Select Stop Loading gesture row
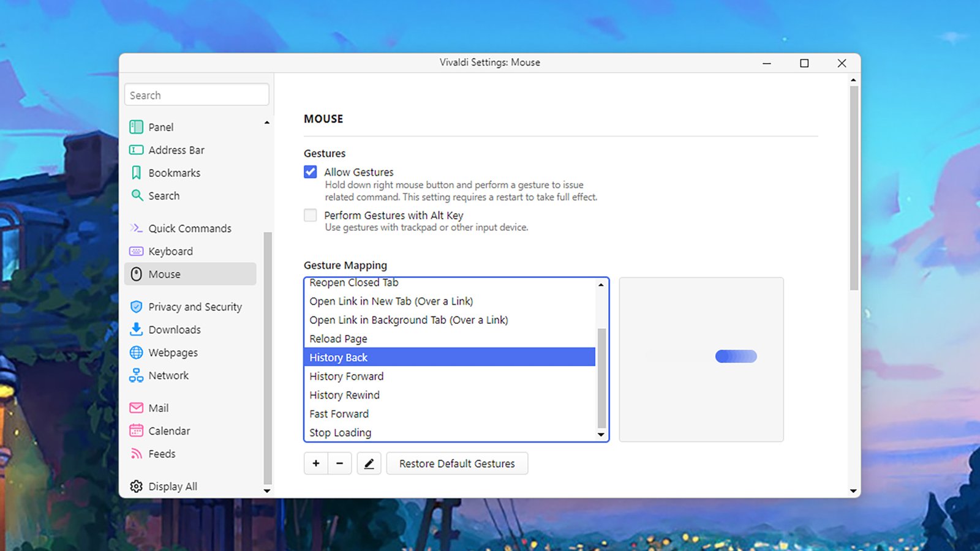This screenshot has height=551, width=980. [450, 432]
